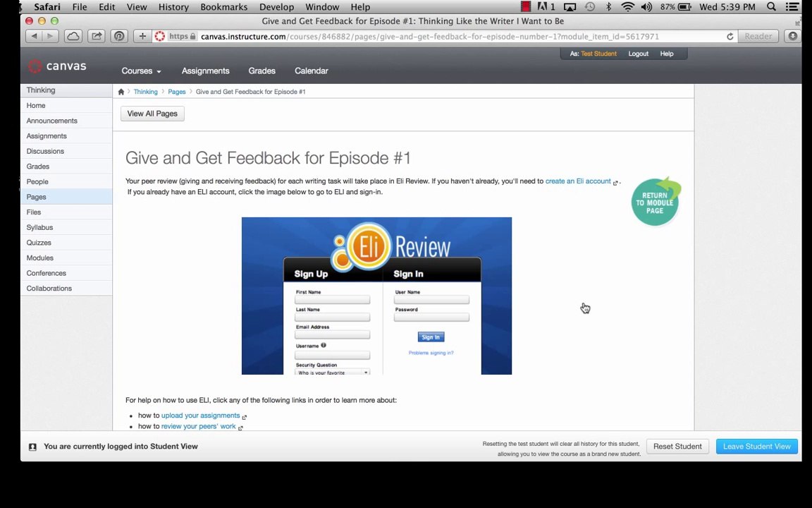The width and height of the screenshot is (812, 508).
Task: Open the Window menu
Action: pos(322,7)
